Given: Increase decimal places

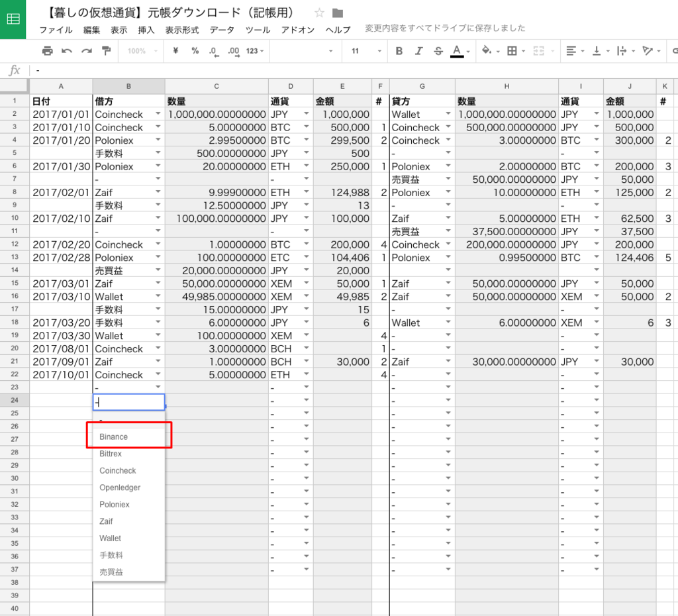Looking at the screenshot, I should click(234, 51).
